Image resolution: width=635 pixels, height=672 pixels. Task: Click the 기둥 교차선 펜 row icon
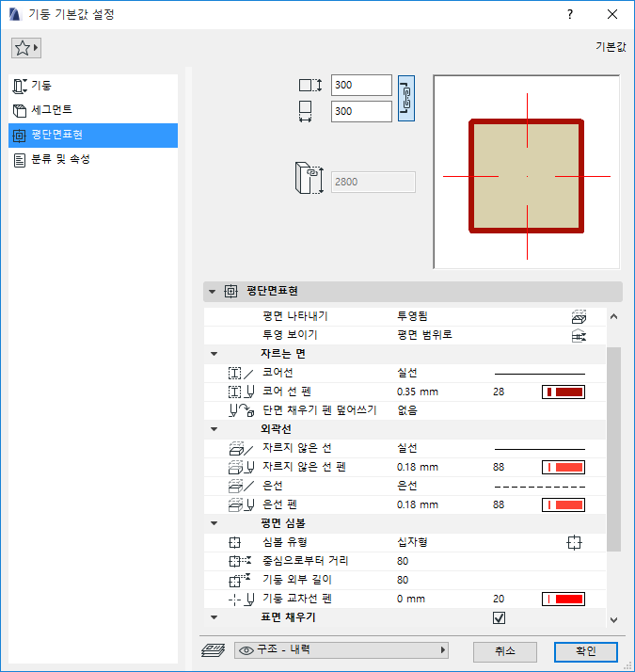pos(242,600)
